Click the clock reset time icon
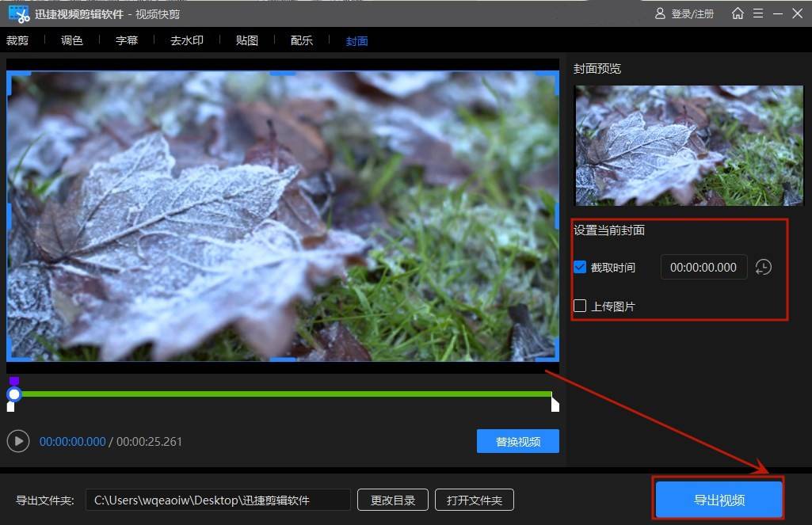812x525 pixels. pos(764,267)
